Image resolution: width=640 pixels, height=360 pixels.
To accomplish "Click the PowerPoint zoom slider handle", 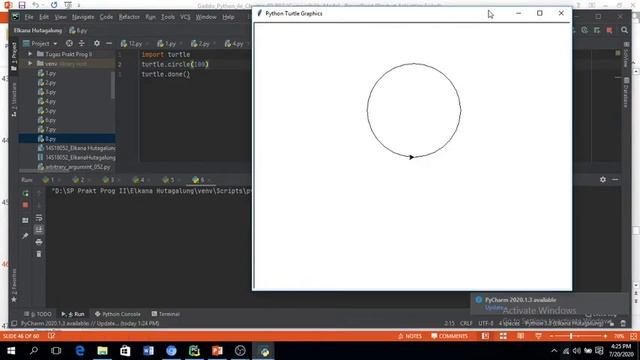I will click(x=571, y=336).
